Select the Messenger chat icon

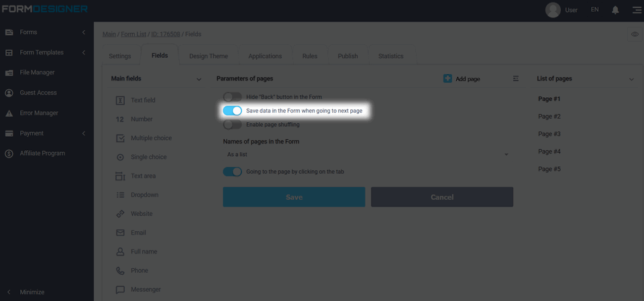[120, 290]
